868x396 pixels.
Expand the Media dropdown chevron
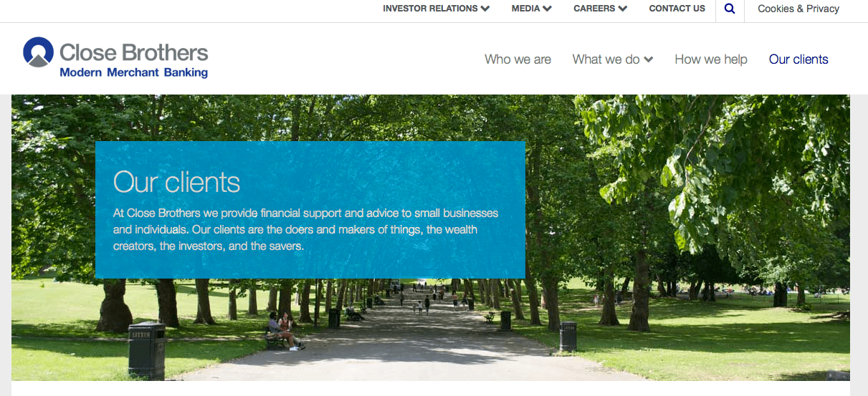point(548,9)
